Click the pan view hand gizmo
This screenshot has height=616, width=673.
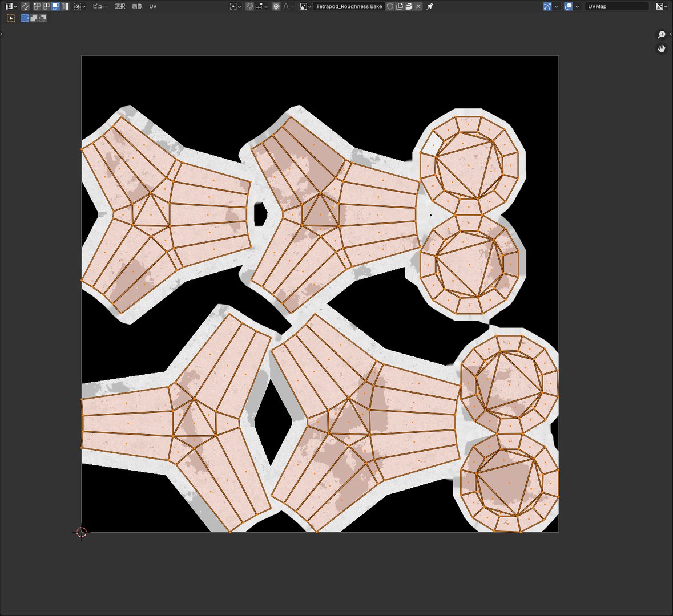pyautogui.click(x=662, y=48)
